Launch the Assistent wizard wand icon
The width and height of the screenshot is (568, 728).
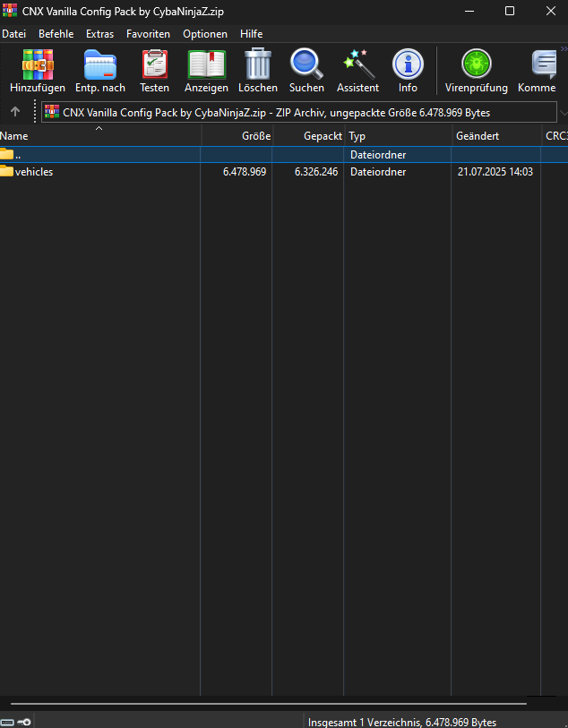[x=358, y=64]
